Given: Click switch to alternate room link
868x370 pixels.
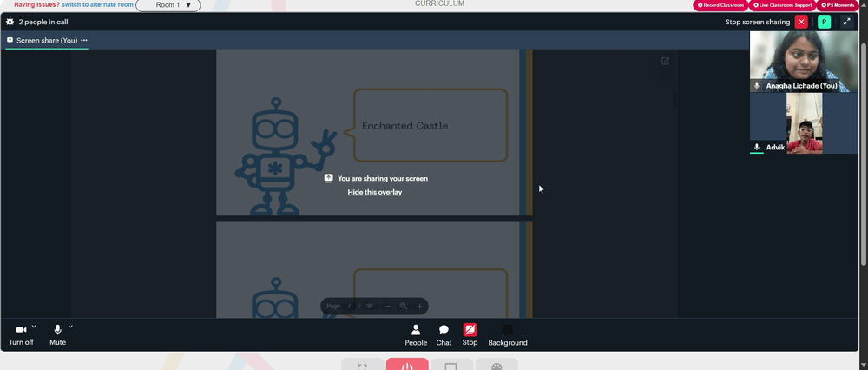Looking at the screenshot, I should point(97,4).
